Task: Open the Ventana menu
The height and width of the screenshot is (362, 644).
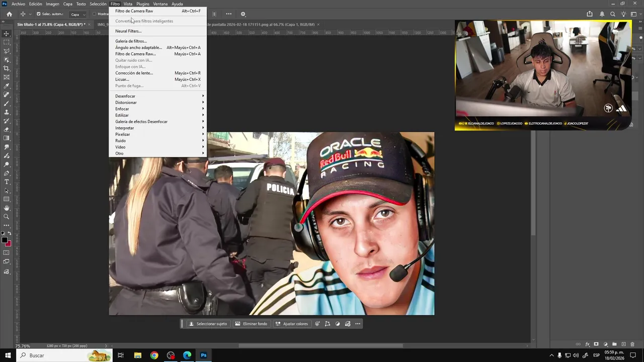Action: pos(160,4)
